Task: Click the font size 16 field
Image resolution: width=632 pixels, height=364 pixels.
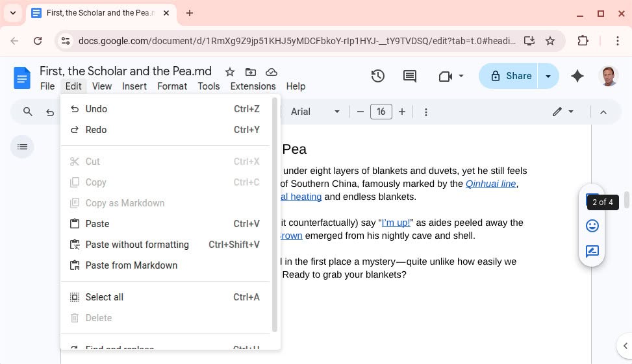Action: point(381,112)
